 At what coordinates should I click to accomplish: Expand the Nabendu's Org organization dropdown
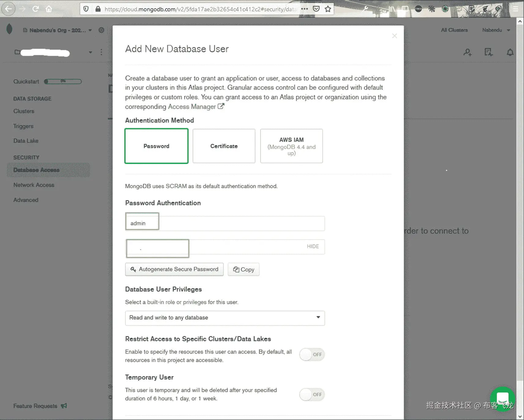point(57,30)
